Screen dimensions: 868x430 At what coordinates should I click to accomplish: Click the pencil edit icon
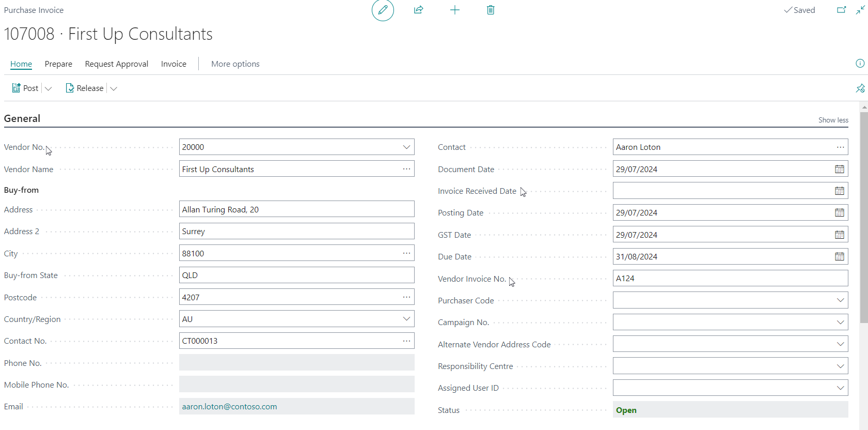pyautogui.click(x=383, y=10)
